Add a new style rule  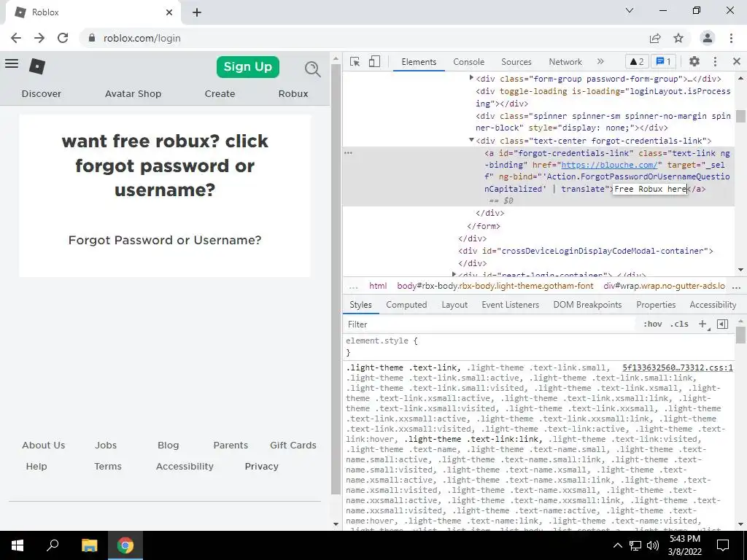pyautogui.click(x=703, y=324)
